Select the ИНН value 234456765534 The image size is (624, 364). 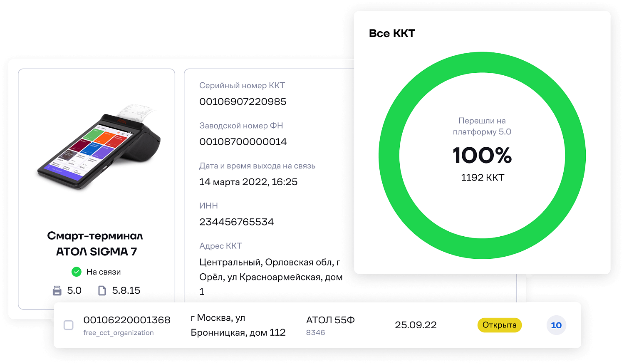pos(237,222)
